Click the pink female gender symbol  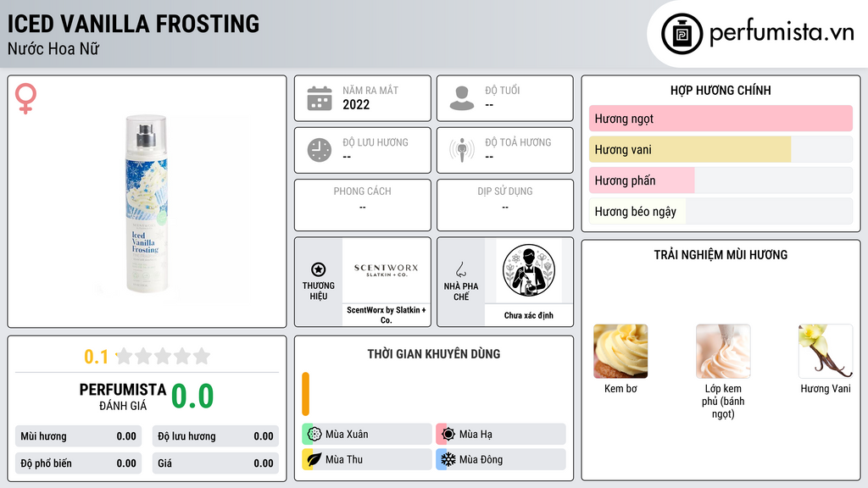pos(25,98)
